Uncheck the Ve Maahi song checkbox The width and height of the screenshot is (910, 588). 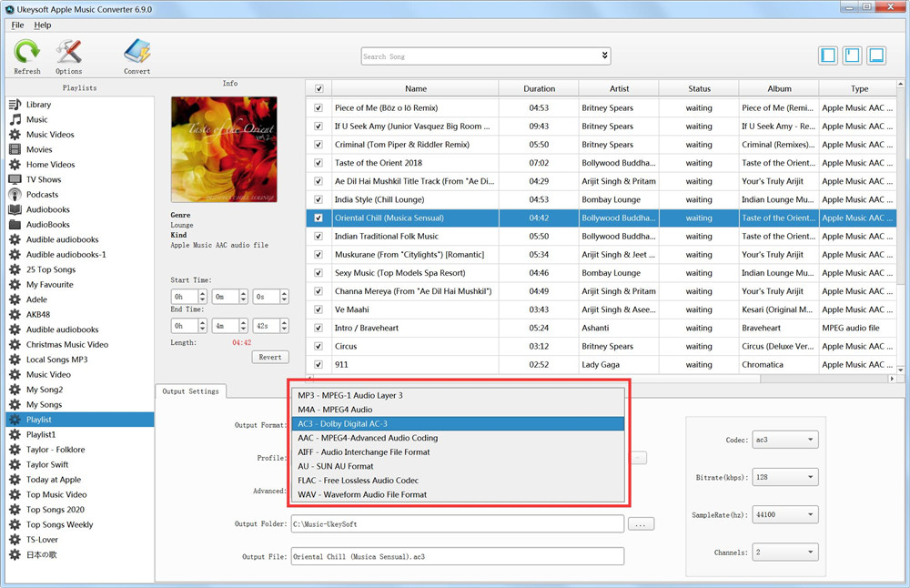318,310
